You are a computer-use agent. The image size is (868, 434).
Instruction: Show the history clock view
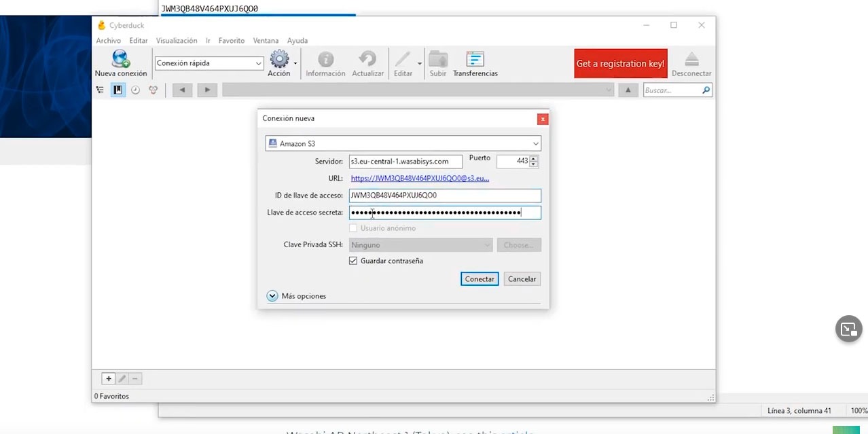tap(135, 90)
